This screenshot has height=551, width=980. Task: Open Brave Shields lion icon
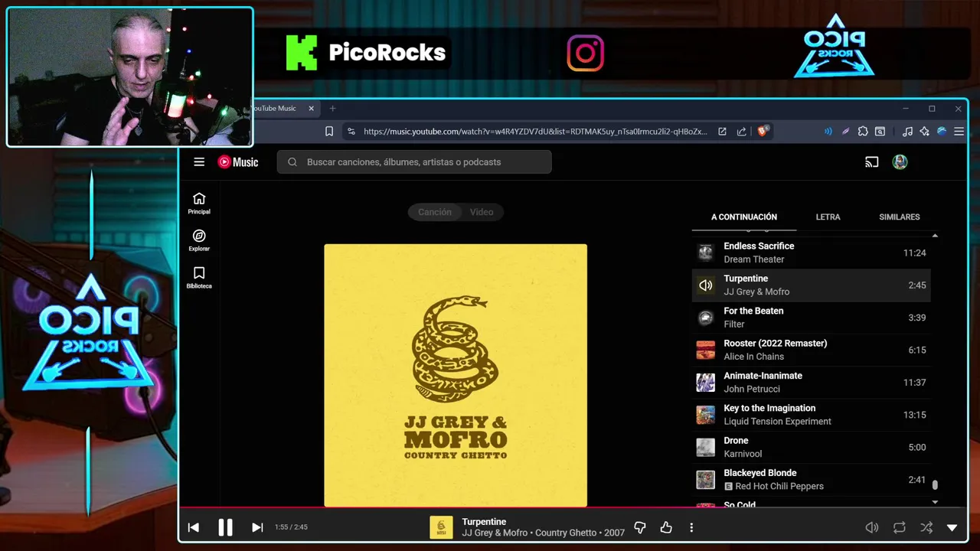pyautogui.click(x=763, y=131)
